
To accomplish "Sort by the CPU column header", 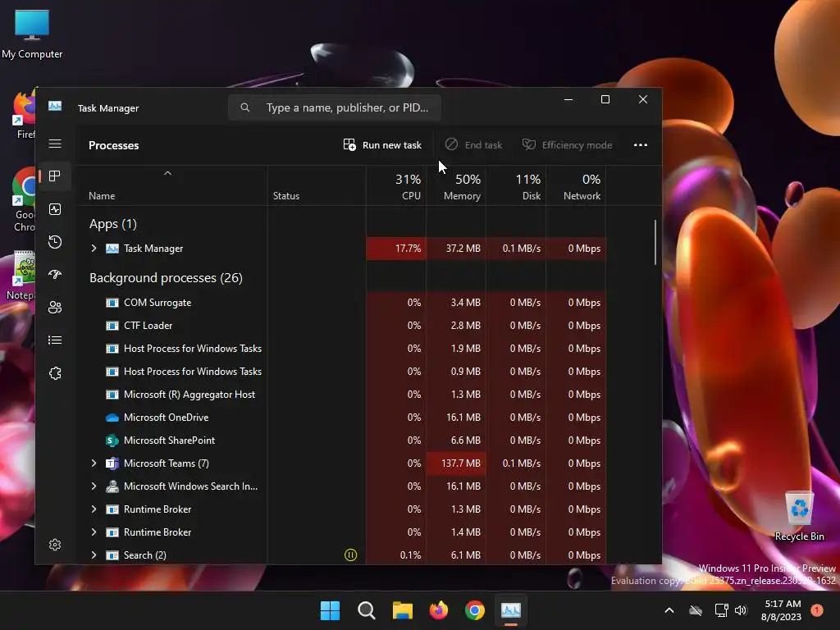I will point(396,186).
